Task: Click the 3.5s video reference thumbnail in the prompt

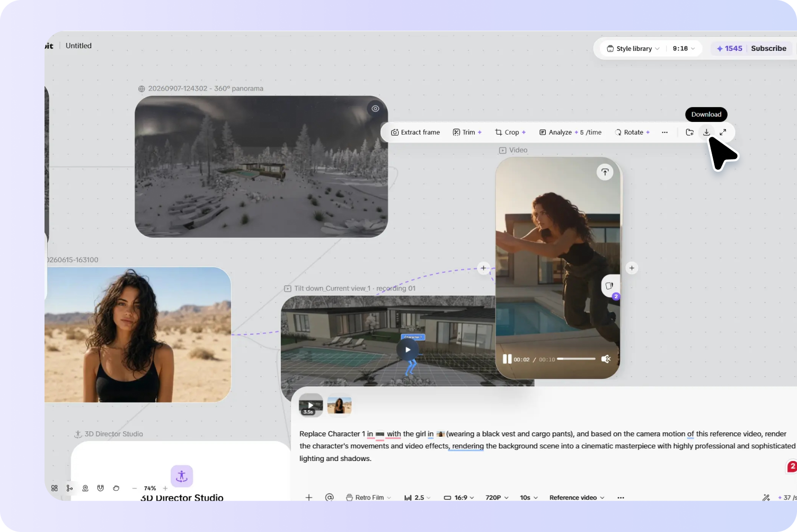Action: pos(311,405)
